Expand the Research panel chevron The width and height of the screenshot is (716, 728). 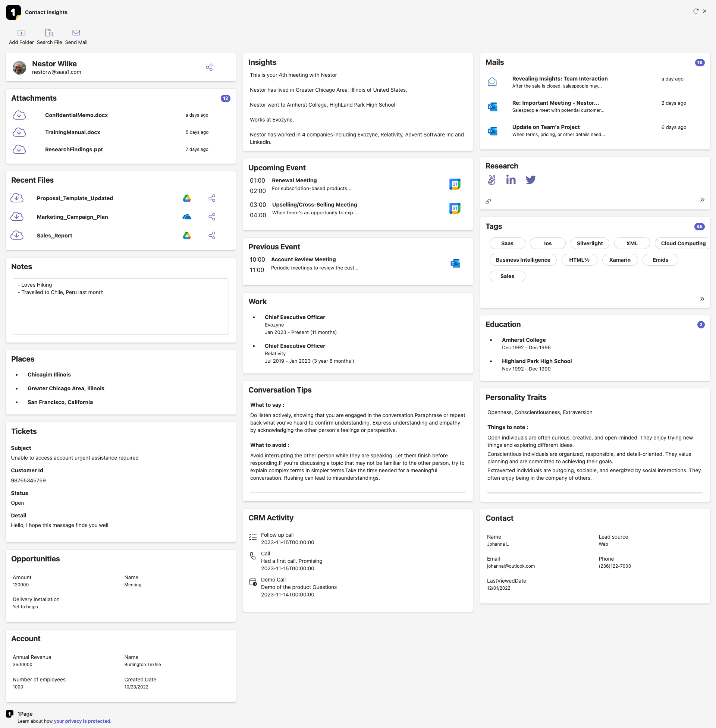pos(702,200)
